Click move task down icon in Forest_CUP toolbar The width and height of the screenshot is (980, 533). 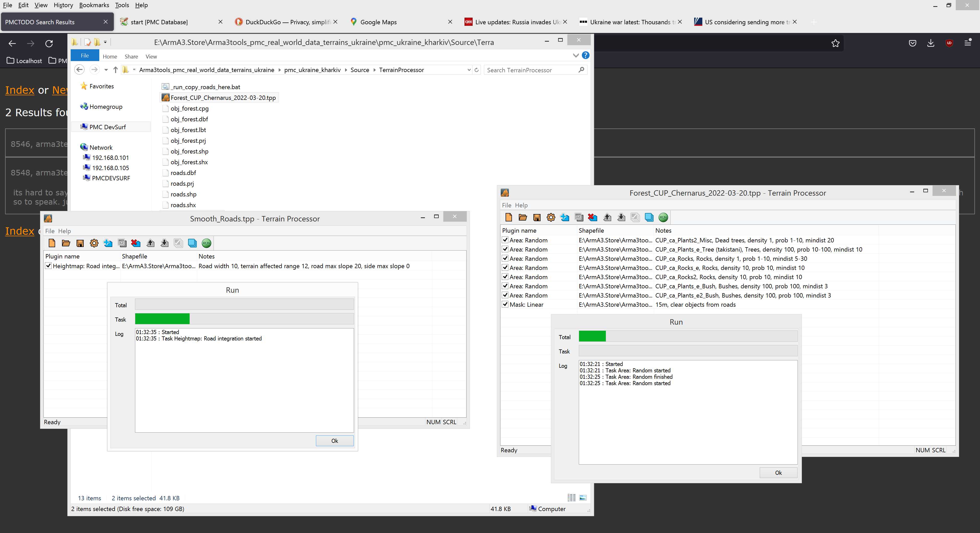[621, 217]
